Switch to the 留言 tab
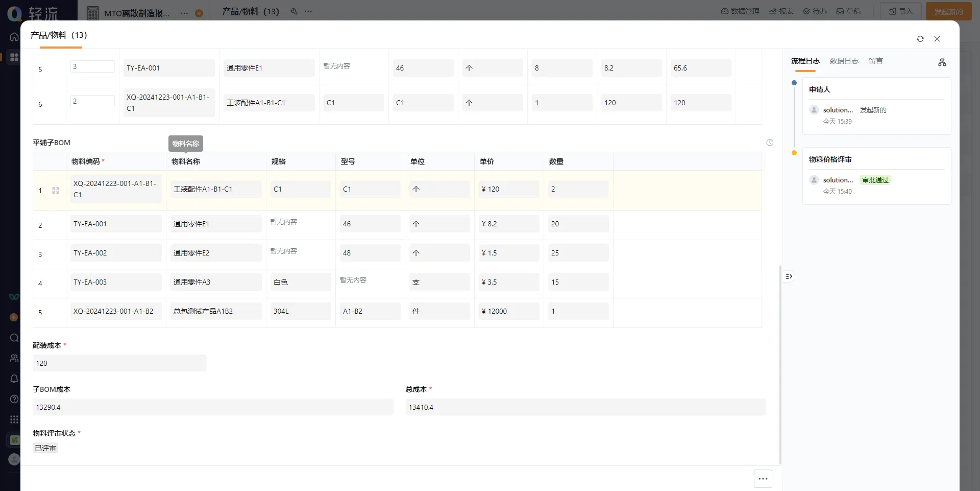This screenshot has height=491, width=980. [x=875, y=61]
